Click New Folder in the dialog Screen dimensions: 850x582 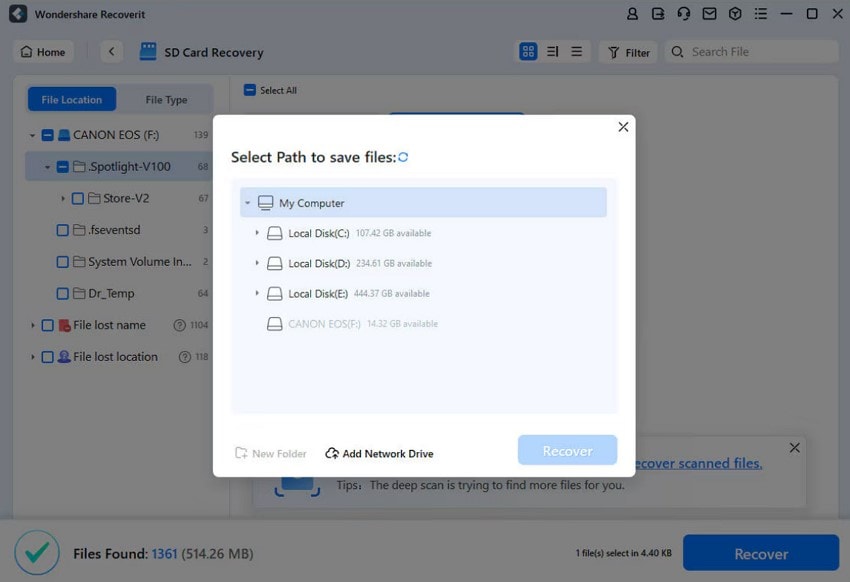point(271,454)
